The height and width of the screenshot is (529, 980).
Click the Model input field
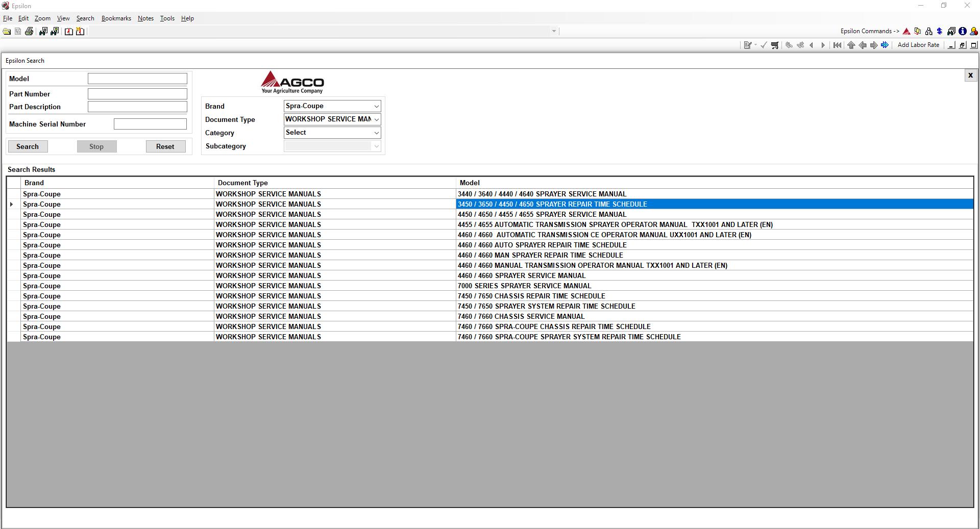[137, 79]
